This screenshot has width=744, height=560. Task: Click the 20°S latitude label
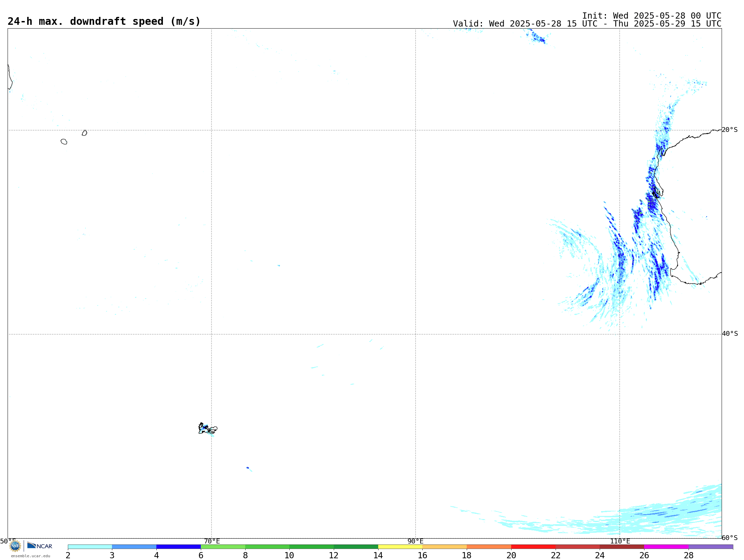click(x=730, y=130)
